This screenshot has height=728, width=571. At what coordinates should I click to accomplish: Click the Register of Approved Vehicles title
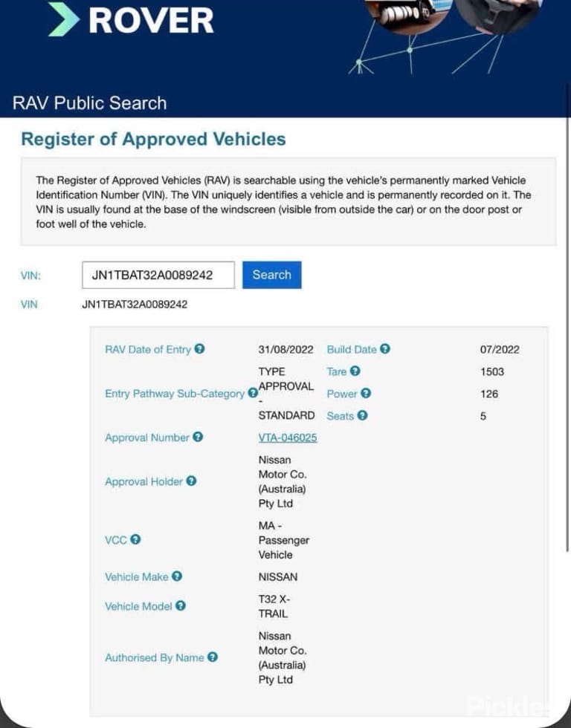tap(153, 140)
